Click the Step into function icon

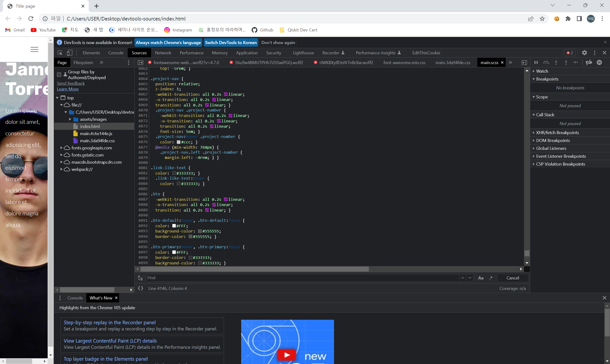pyautogui.click(x=556, y=63)
